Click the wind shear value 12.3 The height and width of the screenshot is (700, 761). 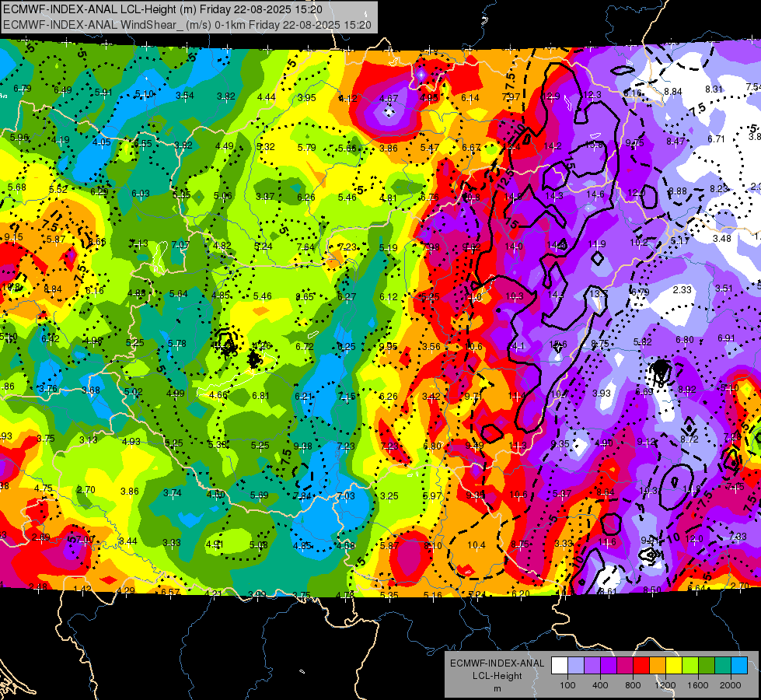(x=592, y=95)
